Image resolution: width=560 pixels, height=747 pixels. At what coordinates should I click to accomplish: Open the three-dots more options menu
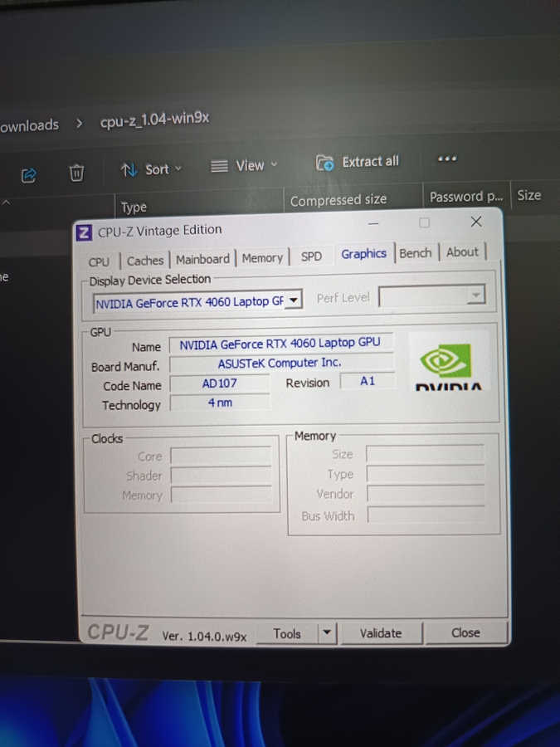tap(447, 159)
